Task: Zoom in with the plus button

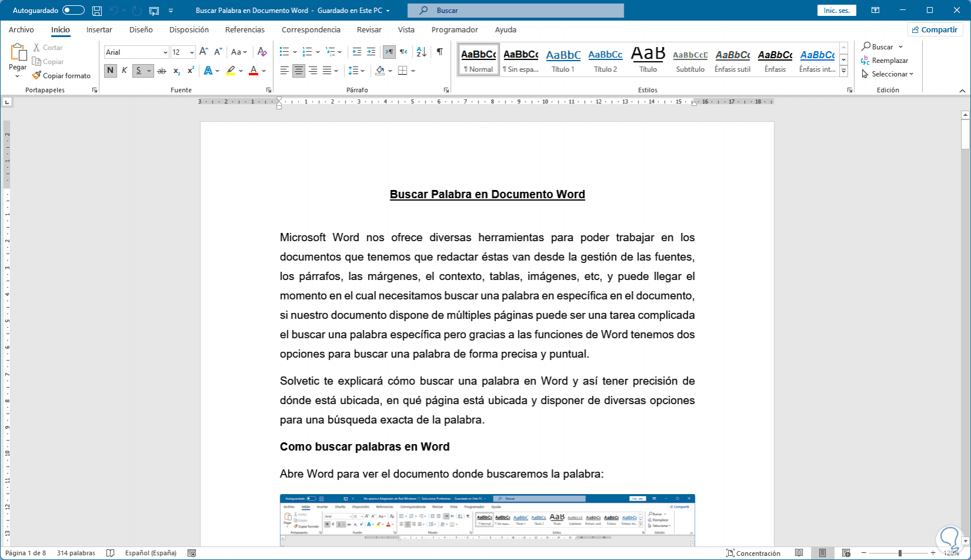Action: click(x=933, y=553)
